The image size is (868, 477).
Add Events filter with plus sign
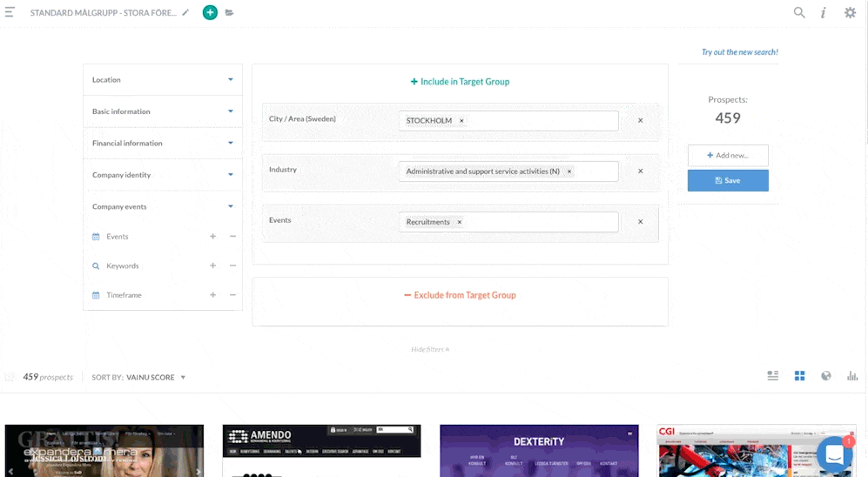[212, 237]
